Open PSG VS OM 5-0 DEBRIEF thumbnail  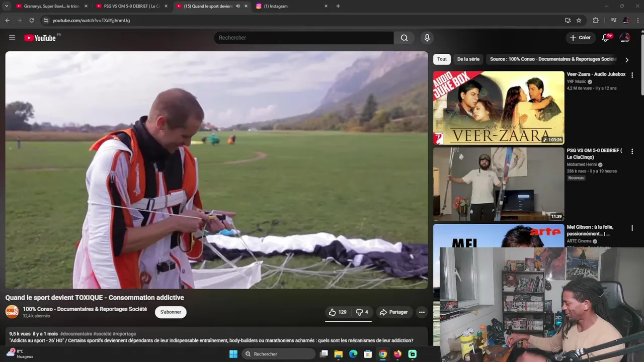click(x=499, y=184)
